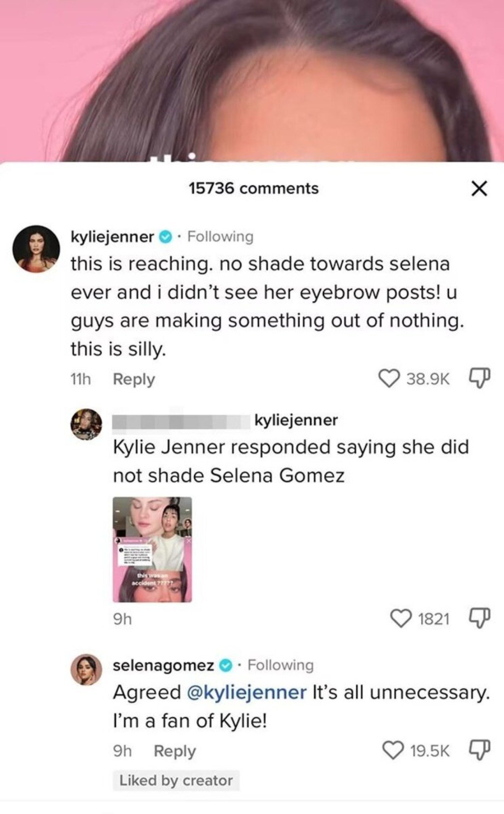Screen dimensions: 504x814
Task: Like kyliejenner's comment with the heart
Action: tap(389, 378)
